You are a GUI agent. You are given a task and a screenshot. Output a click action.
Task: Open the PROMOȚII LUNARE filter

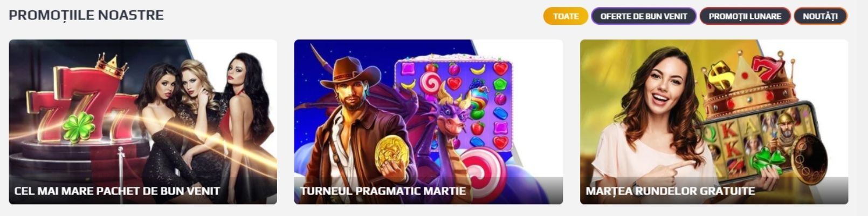[745, 16]
